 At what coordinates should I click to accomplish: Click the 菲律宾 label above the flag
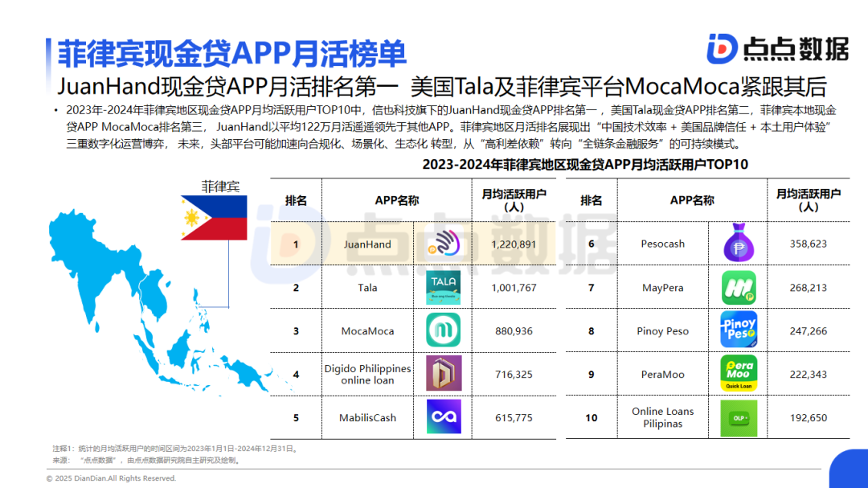click(220, 187)
